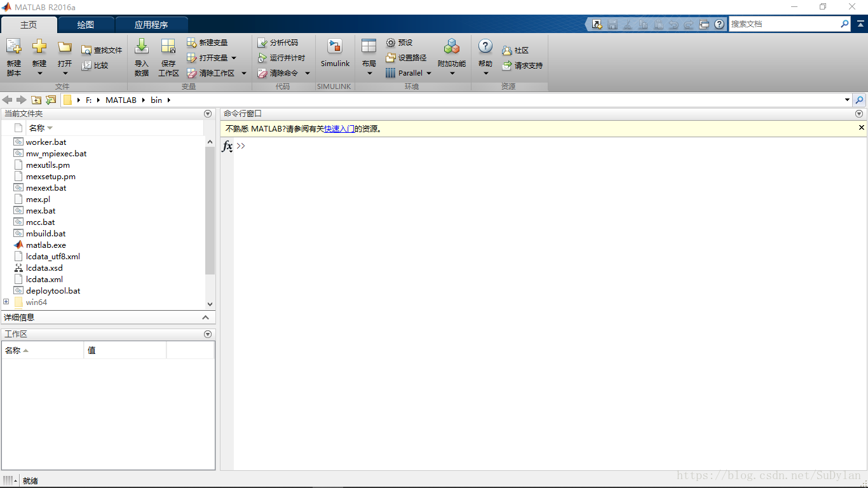Screen dimensions: 868x488
Task: Click Import Data (导入数据) icon
Action: pos(142,46)
